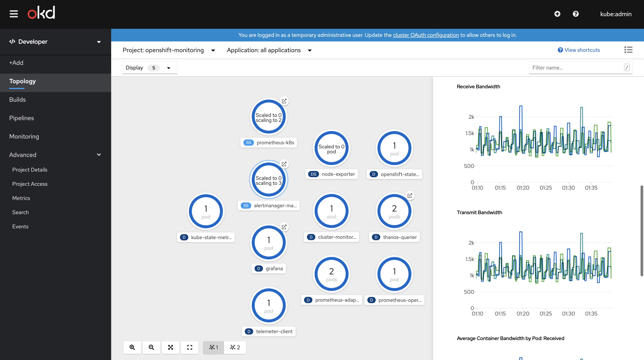Click the zoom out topology button

[x=151, y=347]
